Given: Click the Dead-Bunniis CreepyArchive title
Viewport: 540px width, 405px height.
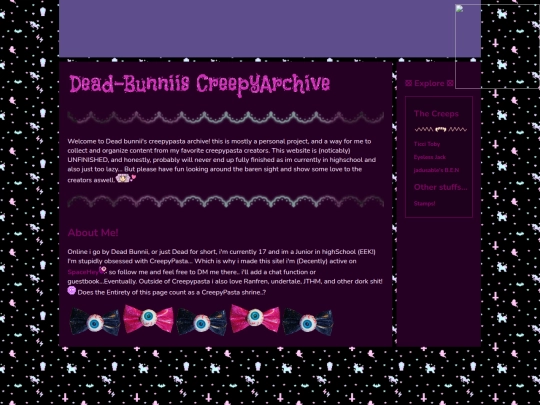Looking at the screenshot, I should click(x=199, y=85).
